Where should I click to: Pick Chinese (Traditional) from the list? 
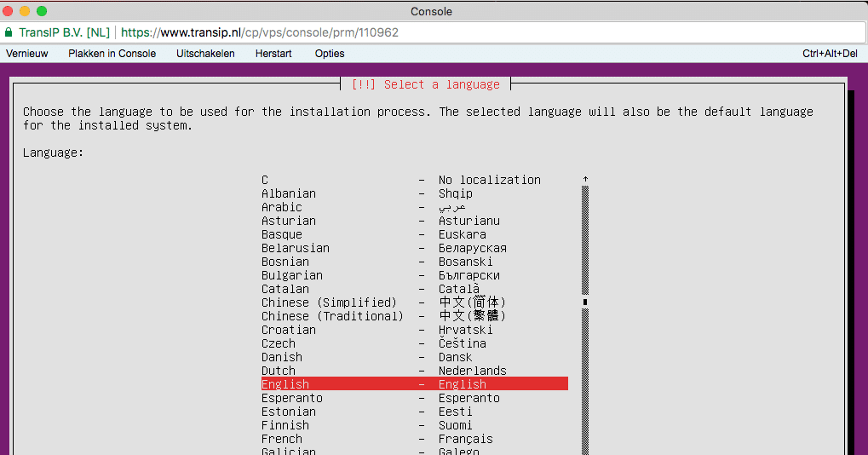pyautogui.click(x=415, y=316)
